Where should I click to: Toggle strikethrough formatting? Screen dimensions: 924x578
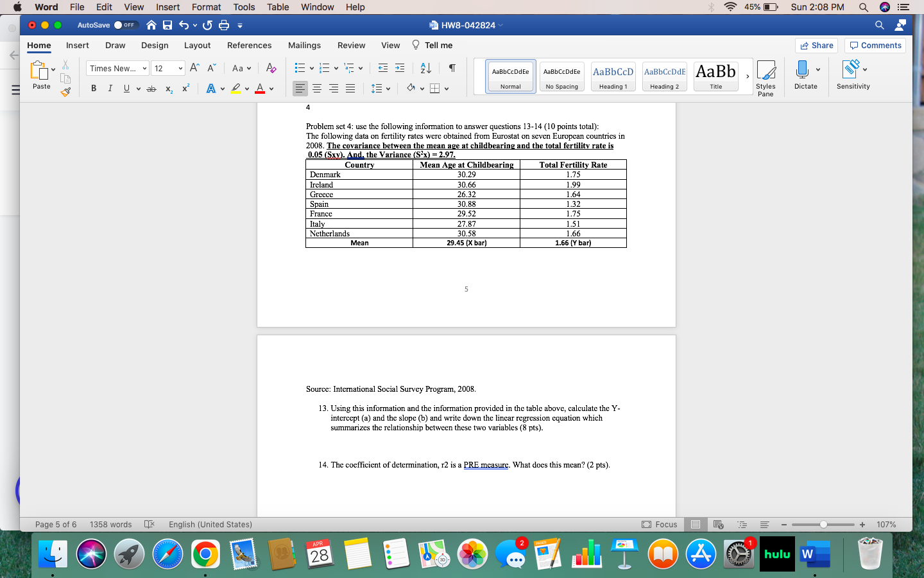[151, 89]
